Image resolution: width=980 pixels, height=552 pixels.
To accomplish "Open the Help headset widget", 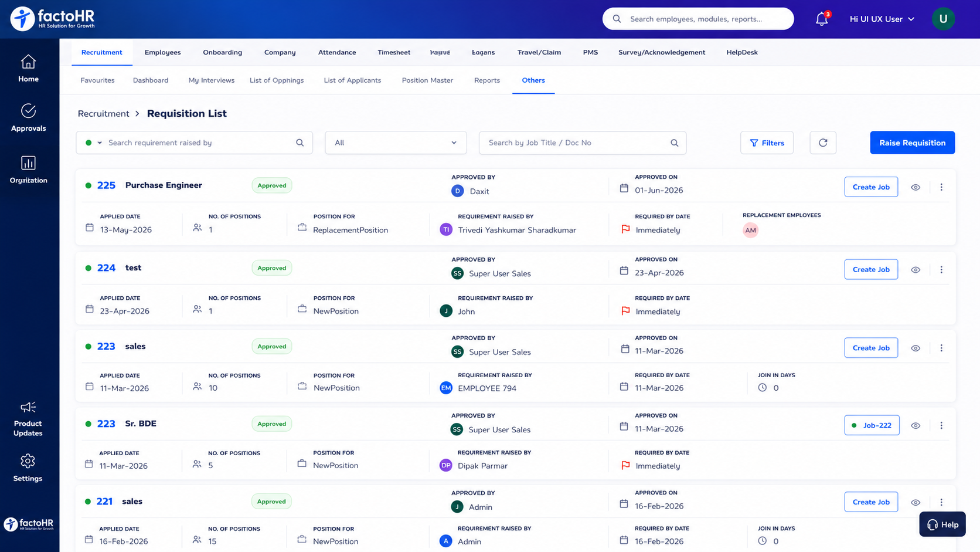I will [942, 524].
